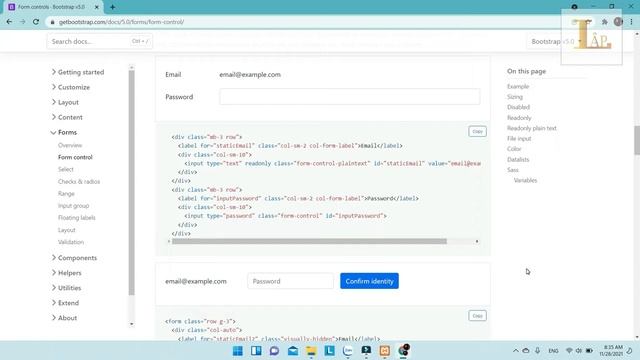Open the Chrome extensions puzzle icon
Image resolution: width=640 pixels, height=360 pixels.
604,22
